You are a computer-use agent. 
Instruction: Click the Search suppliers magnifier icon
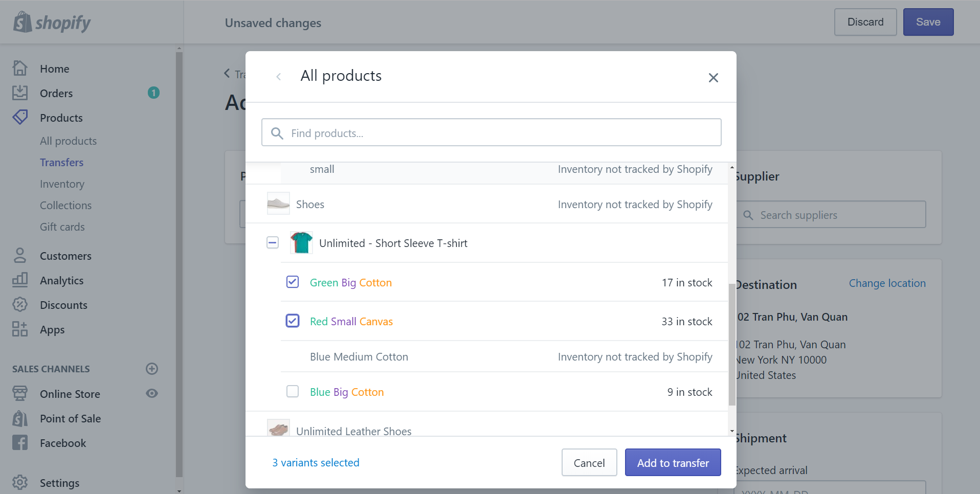(x=748, y=215)
